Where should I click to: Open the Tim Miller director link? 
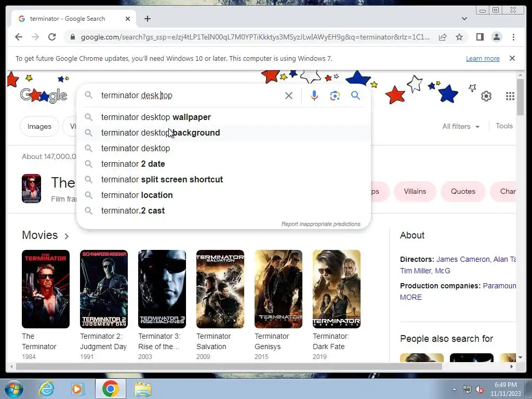pyautogui.click(x=415, y=271)
